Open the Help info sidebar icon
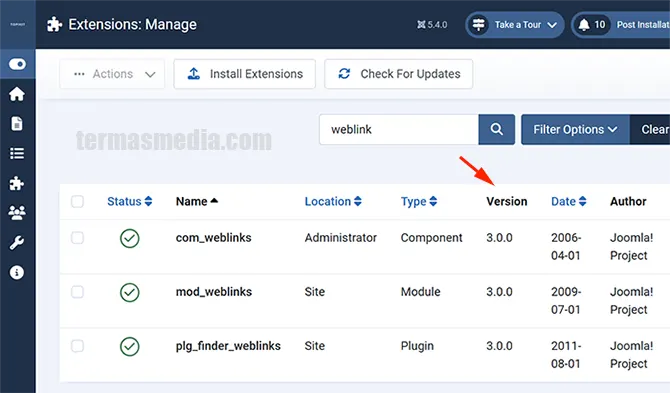 click(x=17, y=272)
